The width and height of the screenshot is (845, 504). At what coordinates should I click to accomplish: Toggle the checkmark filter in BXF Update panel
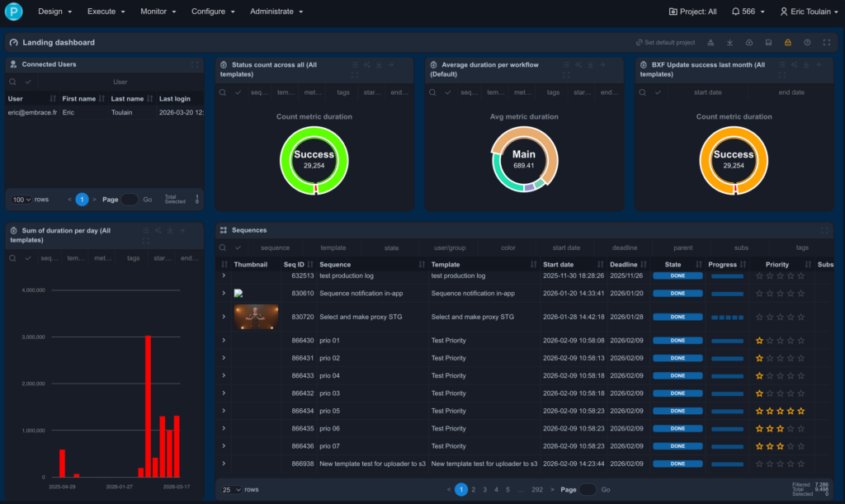658,92
